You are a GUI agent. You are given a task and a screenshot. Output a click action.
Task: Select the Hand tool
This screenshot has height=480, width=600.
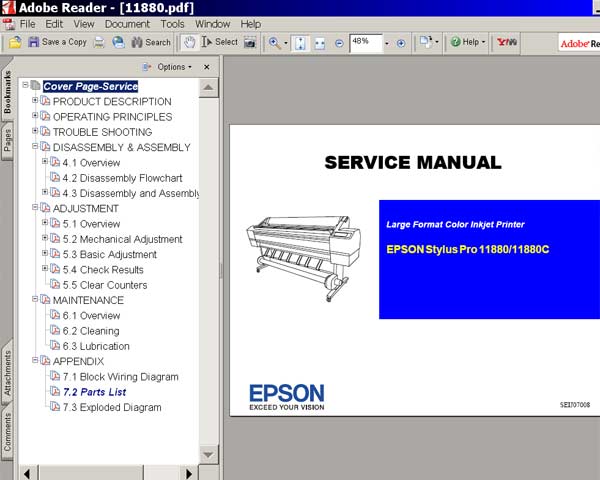click(x=189, y=42)
